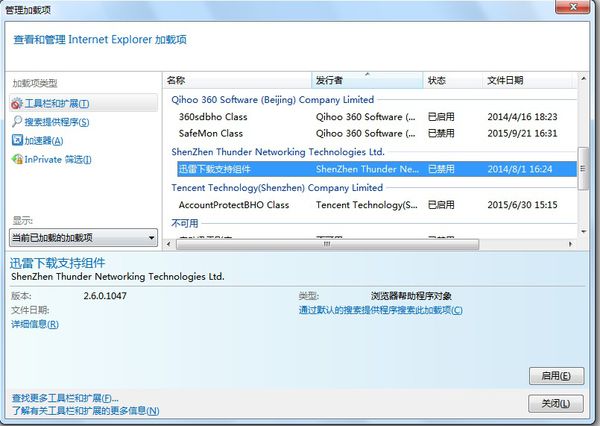The width and height of the screenshot is (600, 426).
Task: Click the vertical scrollbar thumb
Action: pos(583,168)
